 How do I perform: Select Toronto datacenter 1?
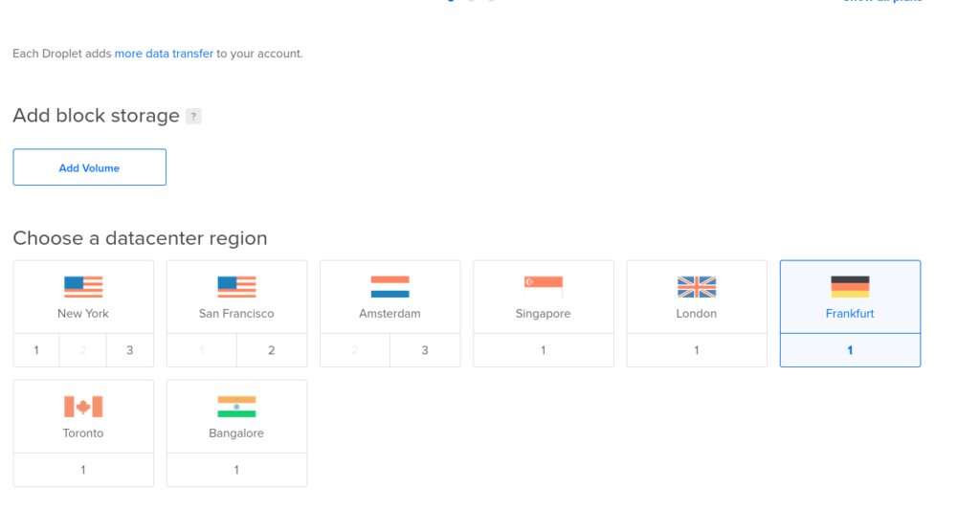click(x=83, y=470)
